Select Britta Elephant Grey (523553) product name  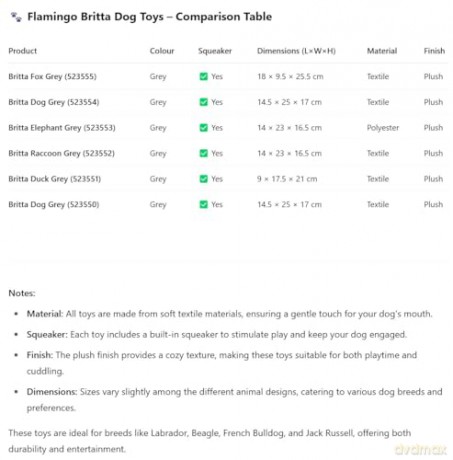click(62, 128)
